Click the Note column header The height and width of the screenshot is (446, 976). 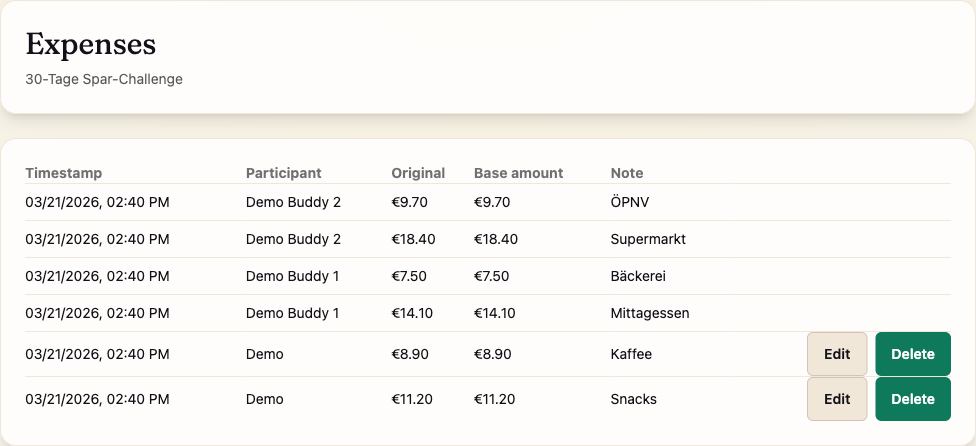(x=627, y=173)
